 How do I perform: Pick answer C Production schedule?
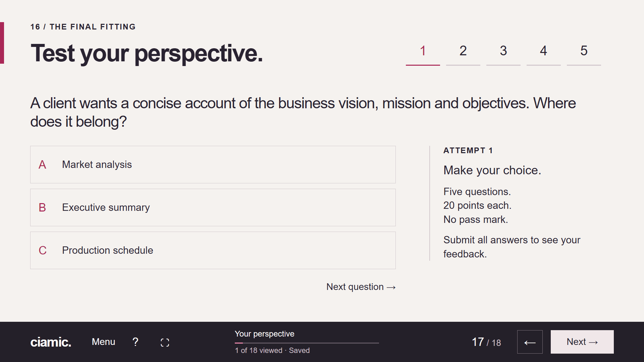(x=213, y=250)
